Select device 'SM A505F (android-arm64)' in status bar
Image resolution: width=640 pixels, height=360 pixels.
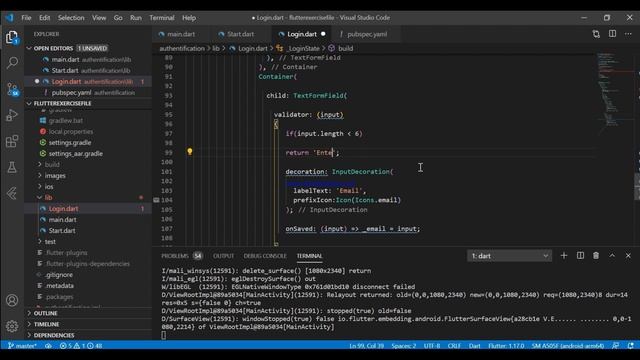click(567, 346)
